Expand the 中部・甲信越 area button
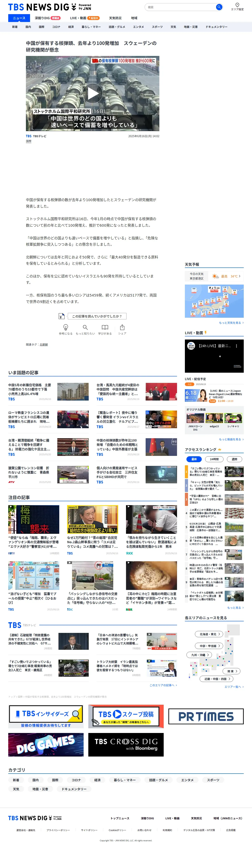 tap(209, 646)
